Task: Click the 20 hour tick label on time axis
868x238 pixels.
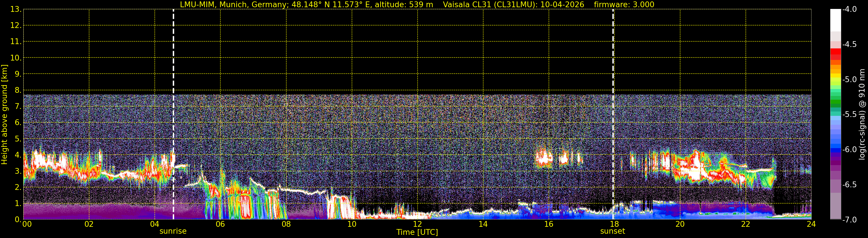Action: 680,224
